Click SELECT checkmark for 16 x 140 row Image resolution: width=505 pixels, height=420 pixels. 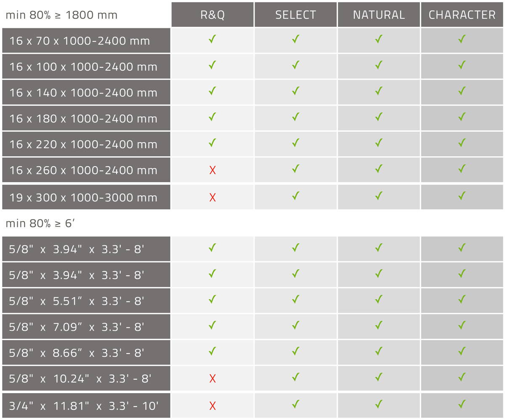point(296,91)
